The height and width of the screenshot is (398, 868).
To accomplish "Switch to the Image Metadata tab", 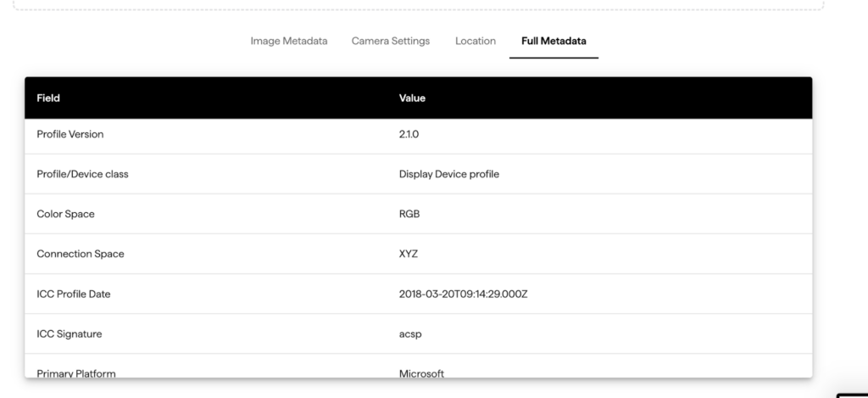I will coord(288,41).
